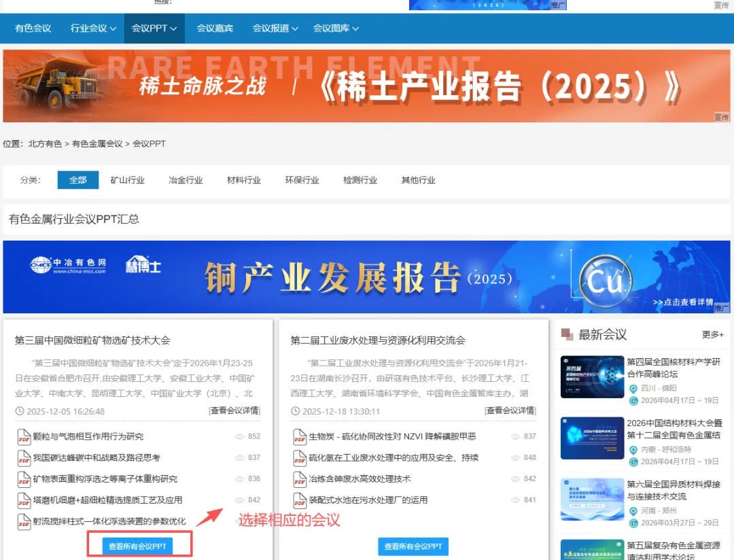This screenshot has width=734, height=560.
Task: Click the eye icon beside count 841
Action: [x=515, y=500]
